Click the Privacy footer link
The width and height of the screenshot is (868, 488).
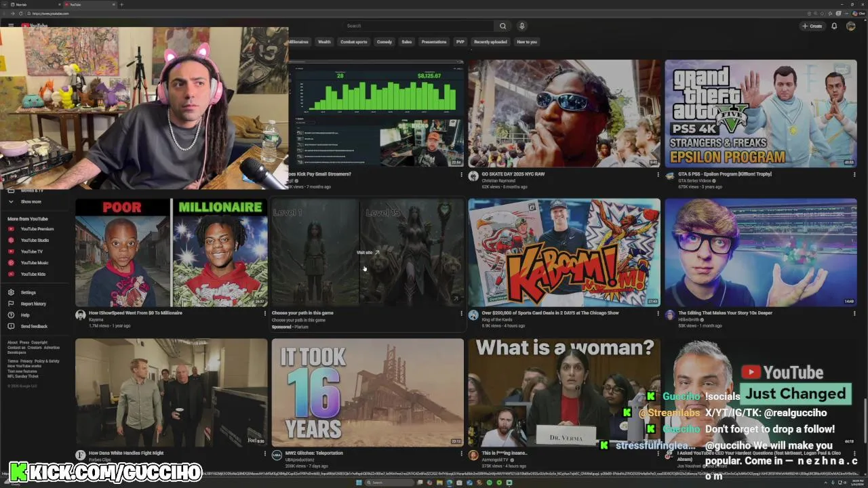[27, 361]
